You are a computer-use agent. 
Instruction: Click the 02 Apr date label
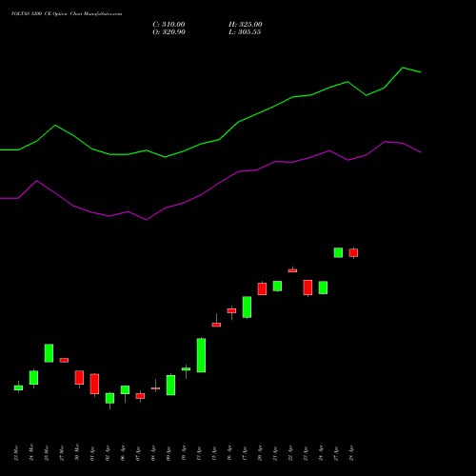tap(108, 453)
